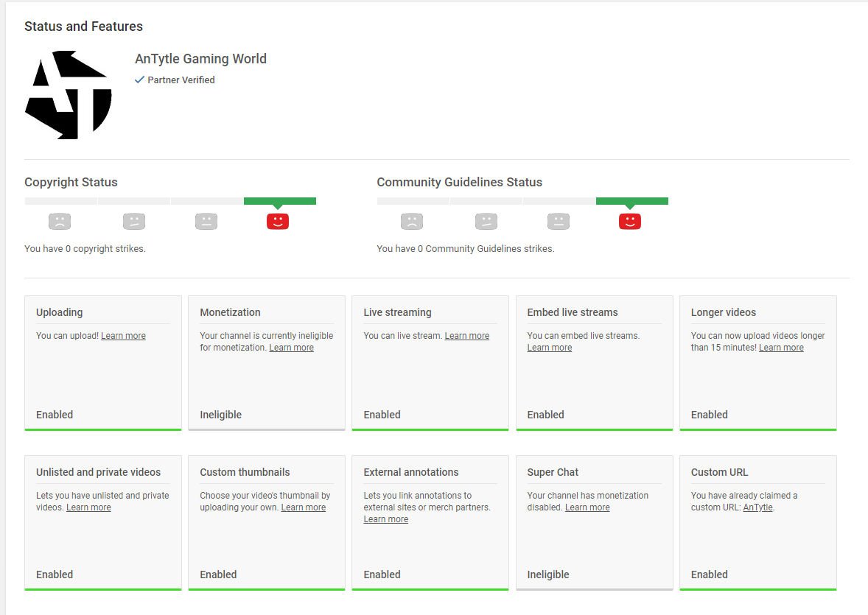Click Enabled status in Longer videos card
Viewport: 868px width, 615px height.
(x=710, y=415)
